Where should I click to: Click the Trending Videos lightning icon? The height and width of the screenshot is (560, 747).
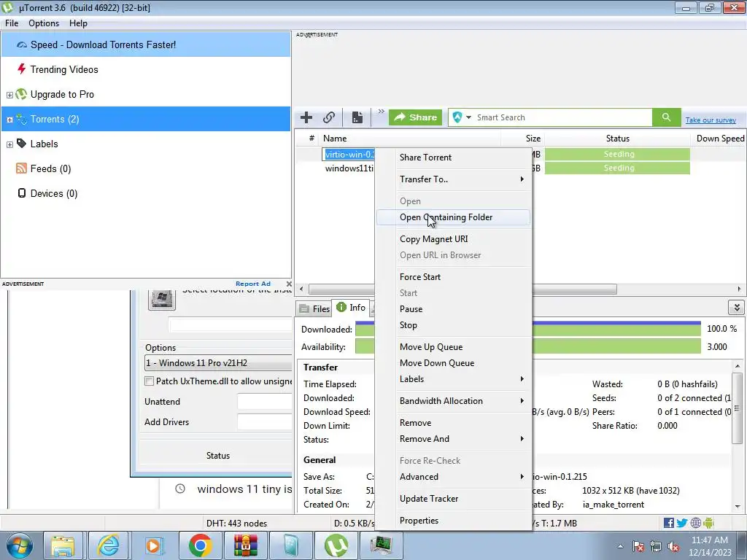21,69
